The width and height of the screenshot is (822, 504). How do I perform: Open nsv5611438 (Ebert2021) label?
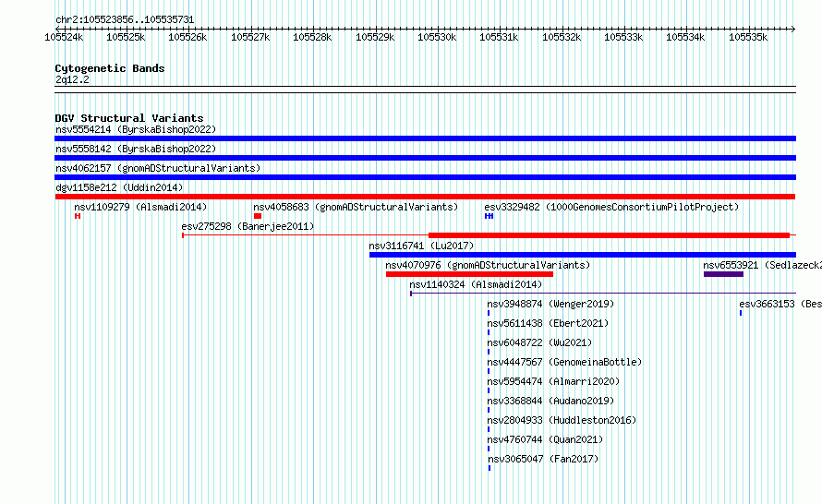(548, 323)
